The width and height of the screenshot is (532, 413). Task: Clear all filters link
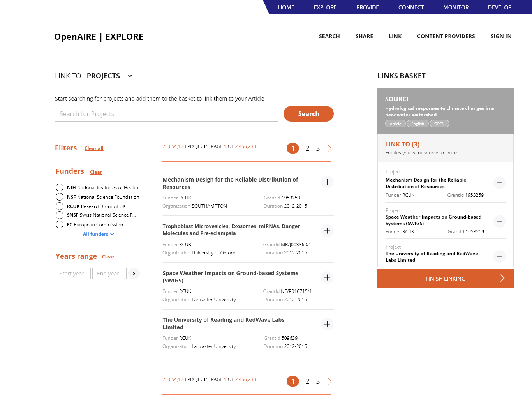pyautogui.click(x=94, y=148)
